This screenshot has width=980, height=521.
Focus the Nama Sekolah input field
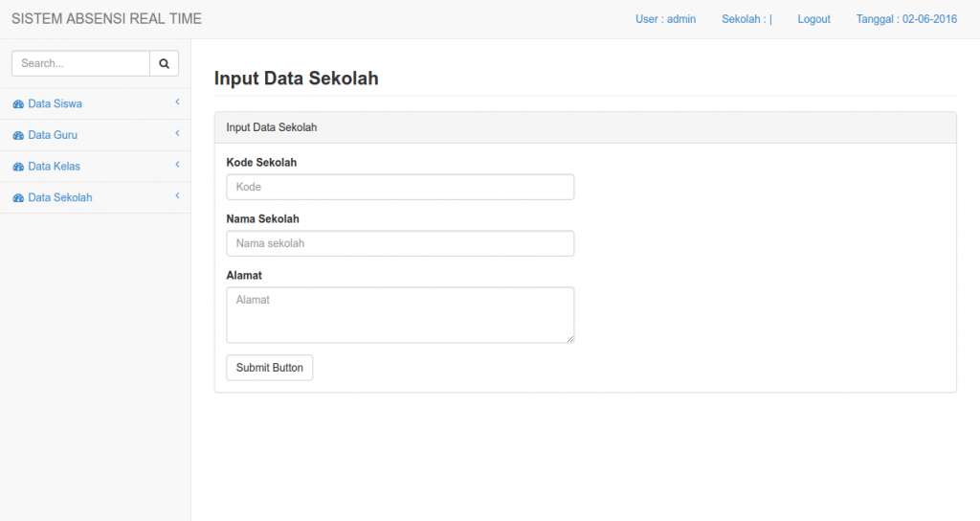(x=400, y=243)
